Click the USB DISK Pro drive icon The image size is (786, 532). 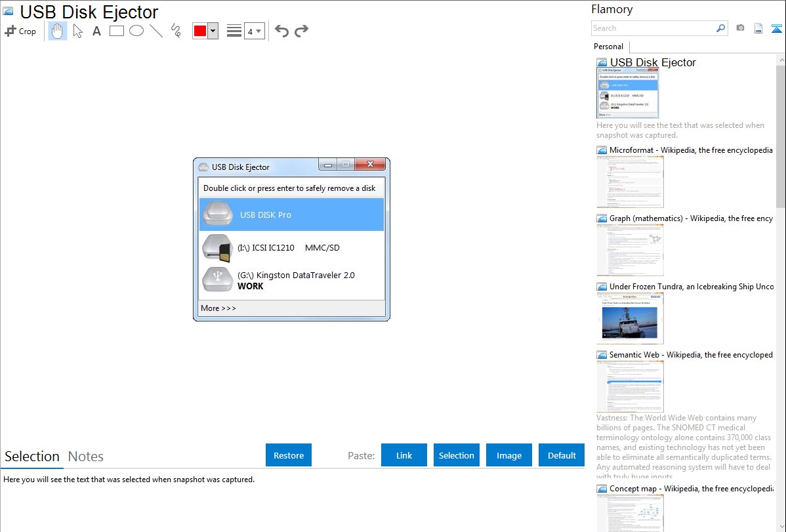pos(218,214)
